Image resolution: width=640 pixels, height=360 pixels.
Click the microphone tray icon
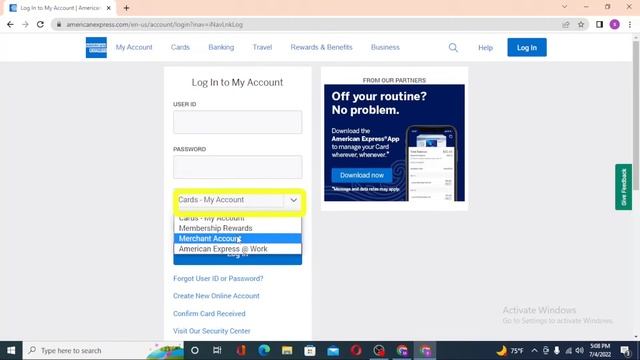[x=557, y=351]
